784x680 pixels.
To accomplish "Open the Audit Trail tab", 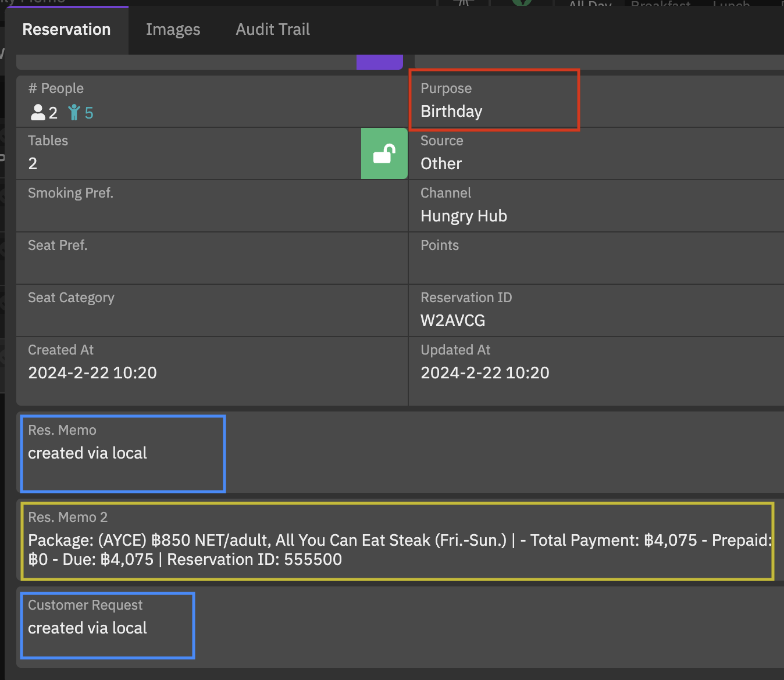I will coord(272,30).
